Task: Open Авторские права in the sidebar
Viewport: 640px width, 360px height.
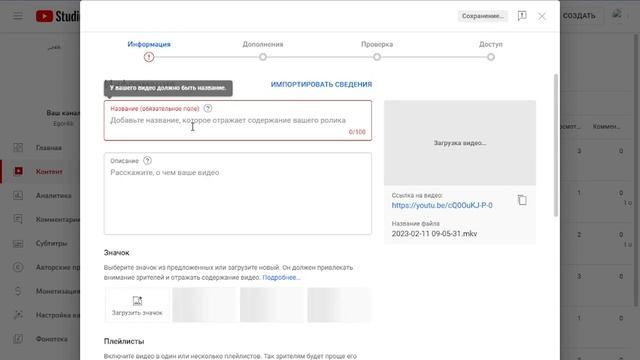Action: [41, 267]
